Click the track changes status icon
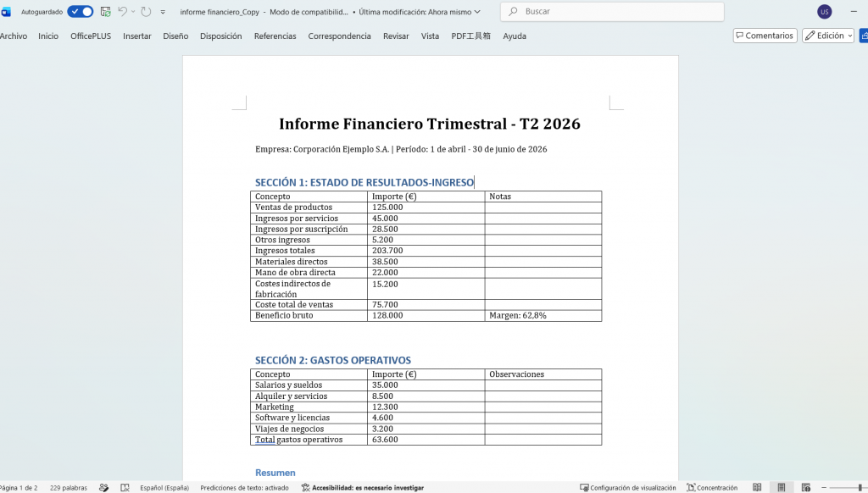Viewport: 868px width, 493px height. [x=103, y=488]
